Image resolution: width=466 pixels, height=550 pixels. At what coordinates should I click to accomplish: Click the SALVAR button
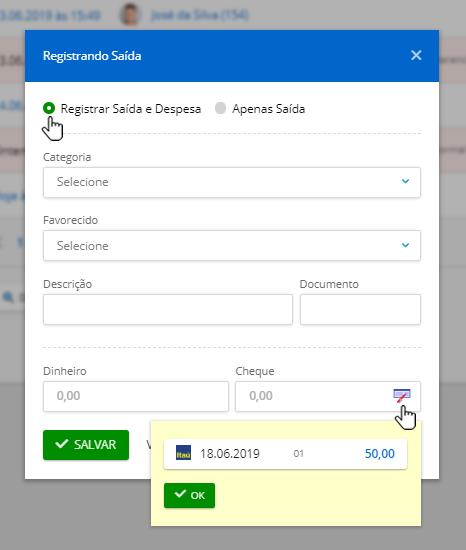86,445
